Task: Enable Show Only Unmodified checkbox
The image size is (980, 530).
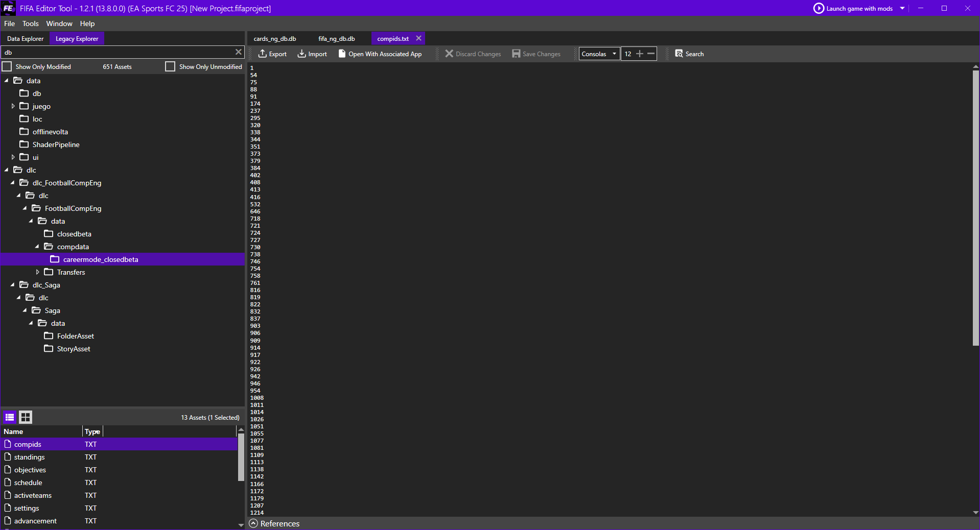Action: [x=170, y=66]
